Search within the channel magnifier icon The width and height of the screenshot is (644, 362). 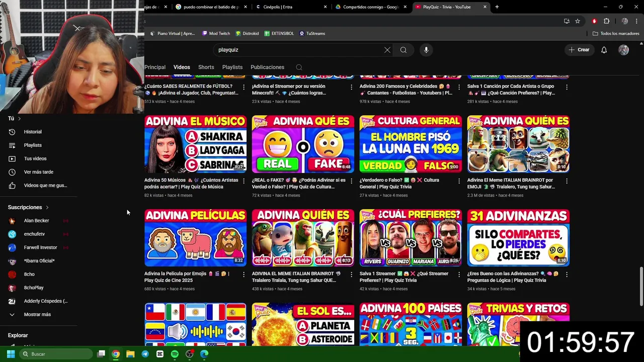click(299, 67)
